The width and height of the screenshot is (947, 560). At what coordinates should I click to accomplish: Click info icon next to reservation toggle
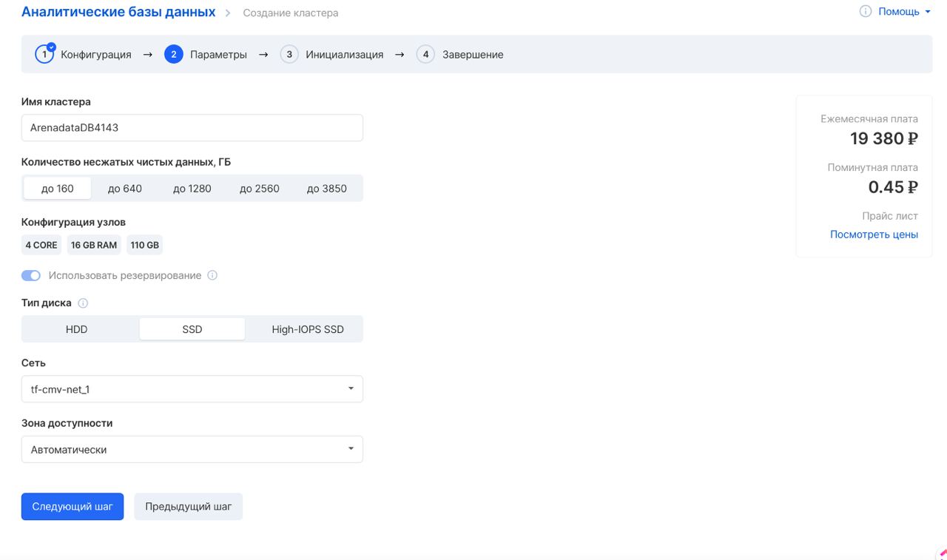pos(212,276)
